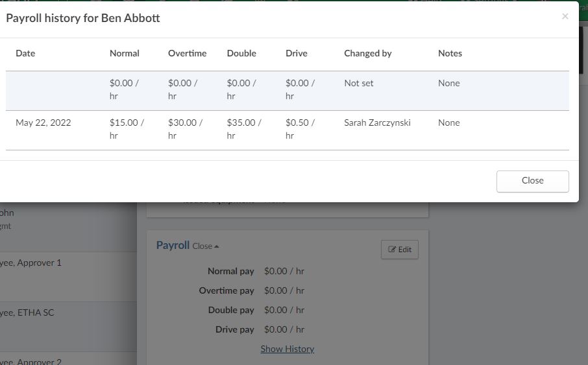Select the Approver 1 employee list entry
Viewport: 588px width, 365px height.
32,263
